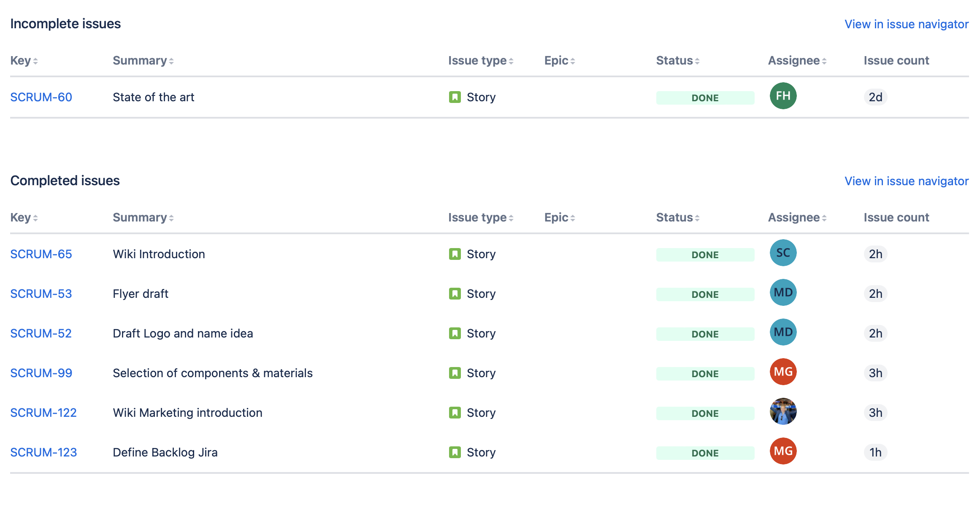Open the SCRUM-123 issue link
This screenshot has height=513, width=980.
pos(43,452)
